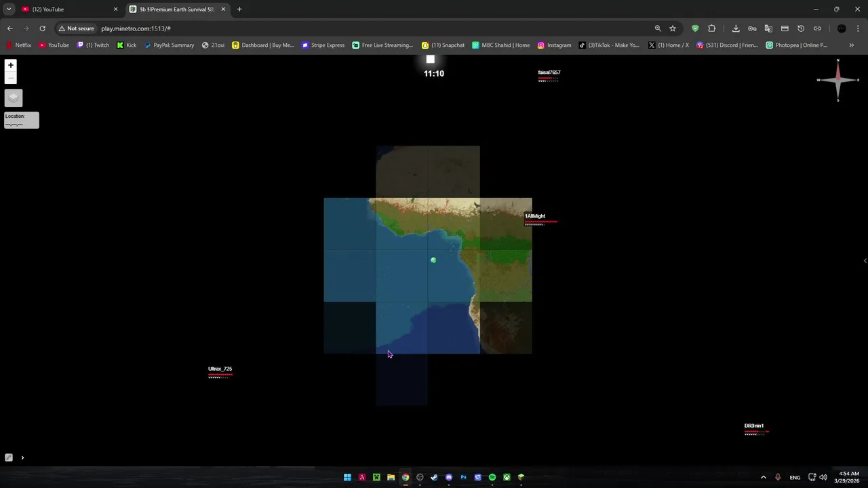Show hidden system tray icons
The image size is (868, 488).
(763, 477)
